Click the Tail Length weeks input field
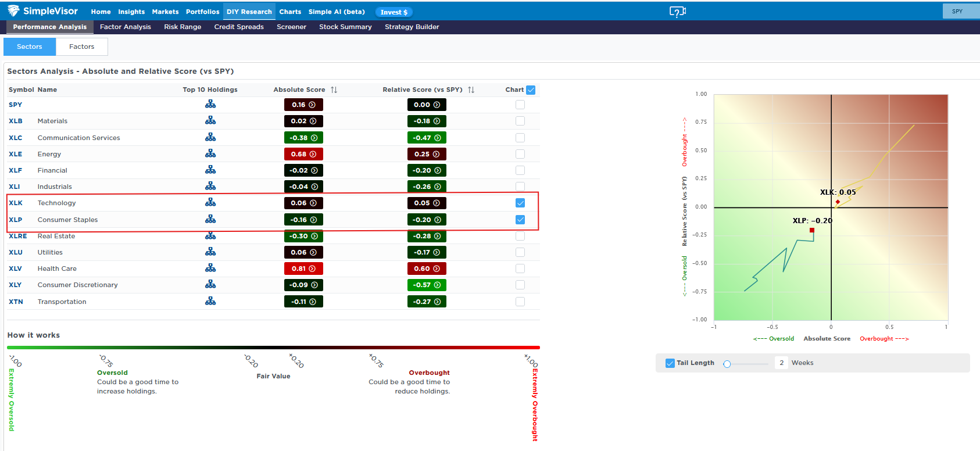This screenshot has width=980, height=451. (781, 363)
